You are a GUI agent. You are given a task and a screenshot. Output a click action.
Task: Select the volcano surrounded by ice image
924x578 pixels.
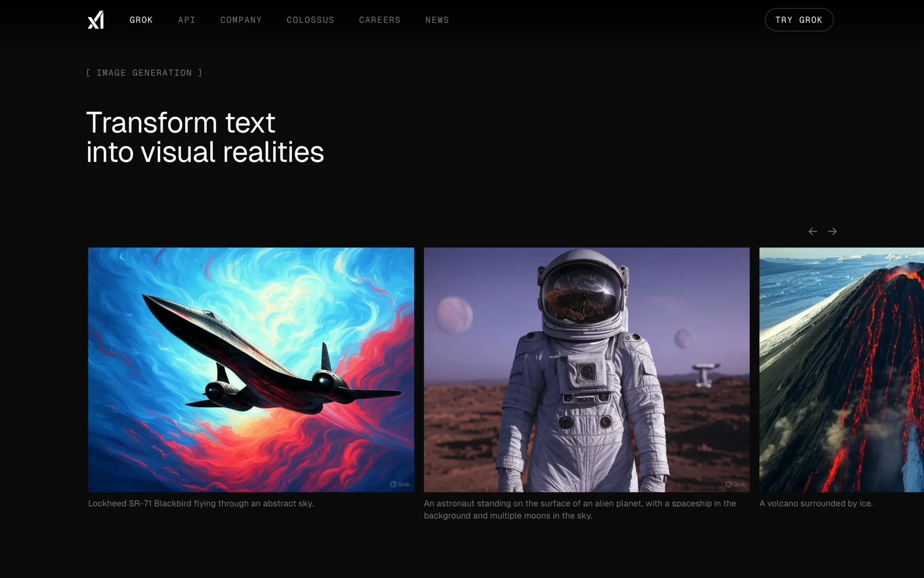(841, 369)
